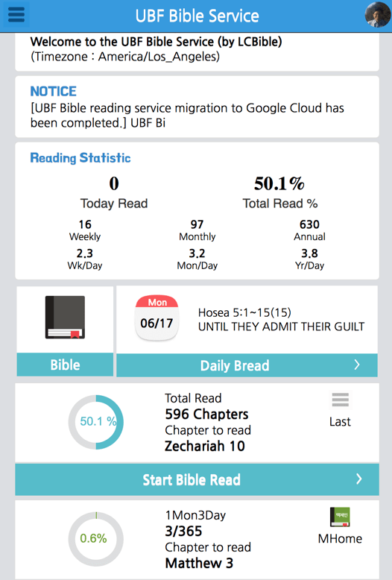Tap the Mon 06/17 calendar icon
Screen dimensions: 392x580
157,318
